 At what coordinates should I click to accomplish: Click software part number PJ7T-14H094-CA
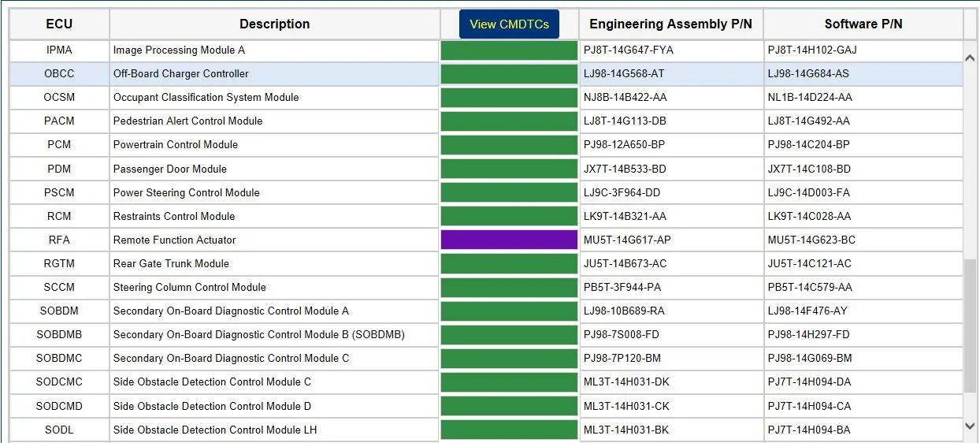tap(809, 406)
